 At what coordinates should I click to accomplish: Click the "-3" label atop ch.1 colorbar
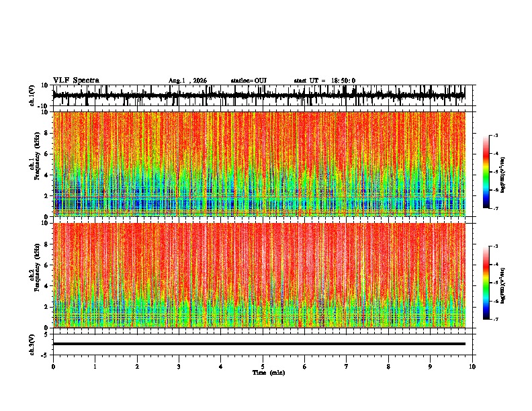[x=495, y=135]
